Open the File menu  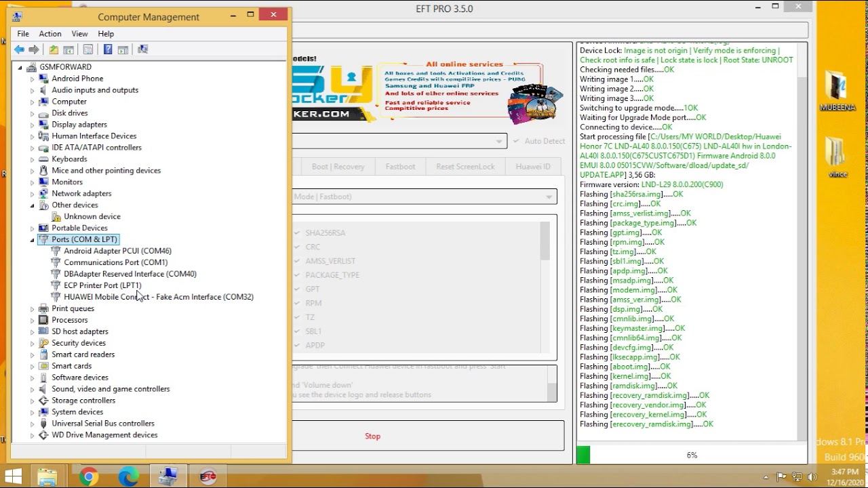[23, 34]
